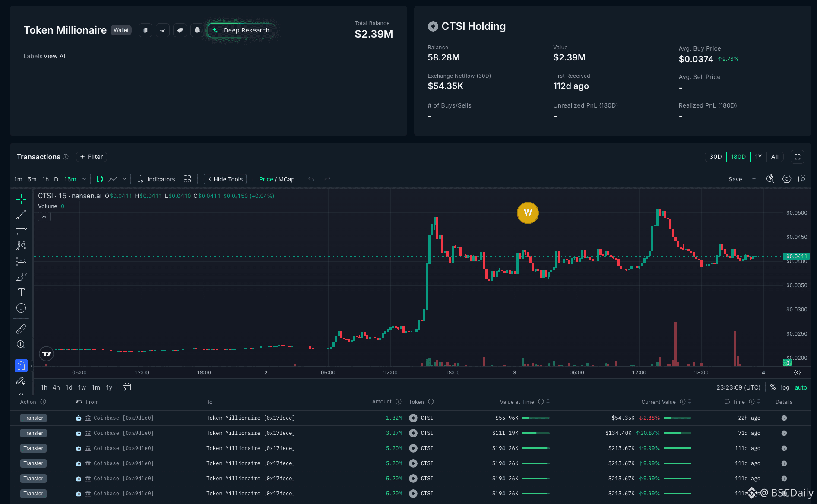Screen dimensions: 817x504
Task: Collapse the volume indicator legend
Action: point(44,217)
